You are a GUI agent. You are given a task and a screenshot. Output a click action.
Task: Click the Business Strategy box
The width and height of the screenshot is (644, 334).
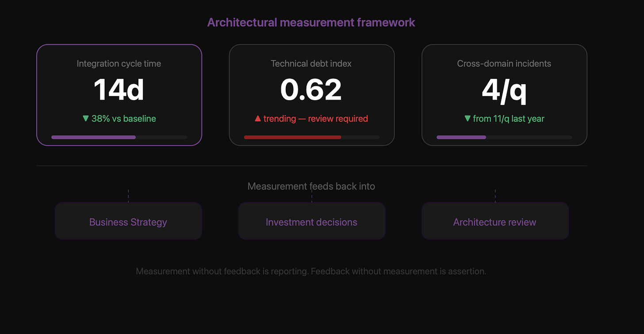tap(128, 221)
